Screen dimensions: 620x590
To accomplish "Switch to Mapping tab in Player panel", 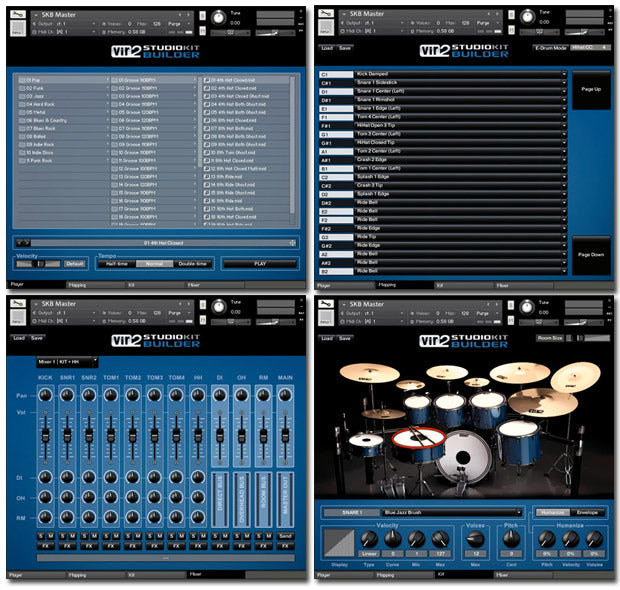I will pyautogui.click(x=96, y=285).
